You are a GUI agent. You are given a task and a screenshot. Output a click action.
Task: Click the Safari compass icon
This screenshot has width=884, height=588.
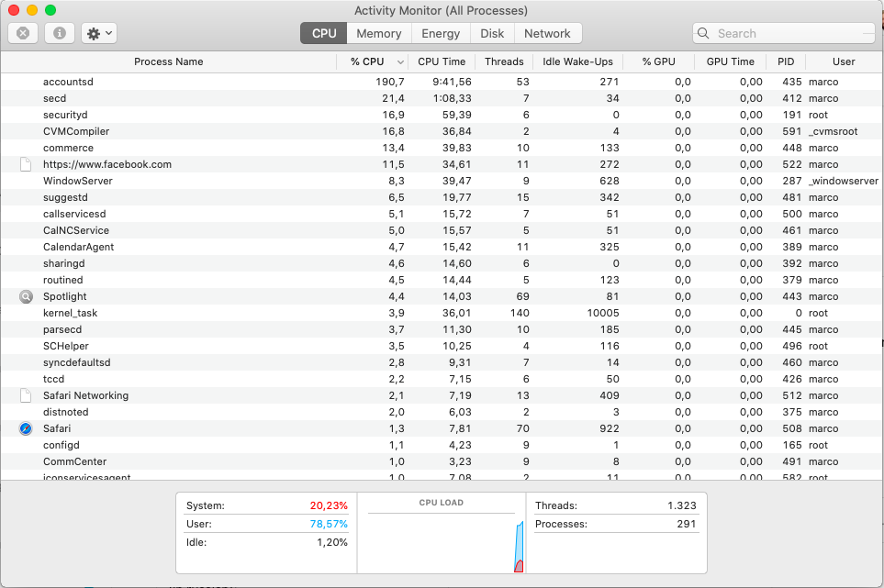[x=26, y=428]
